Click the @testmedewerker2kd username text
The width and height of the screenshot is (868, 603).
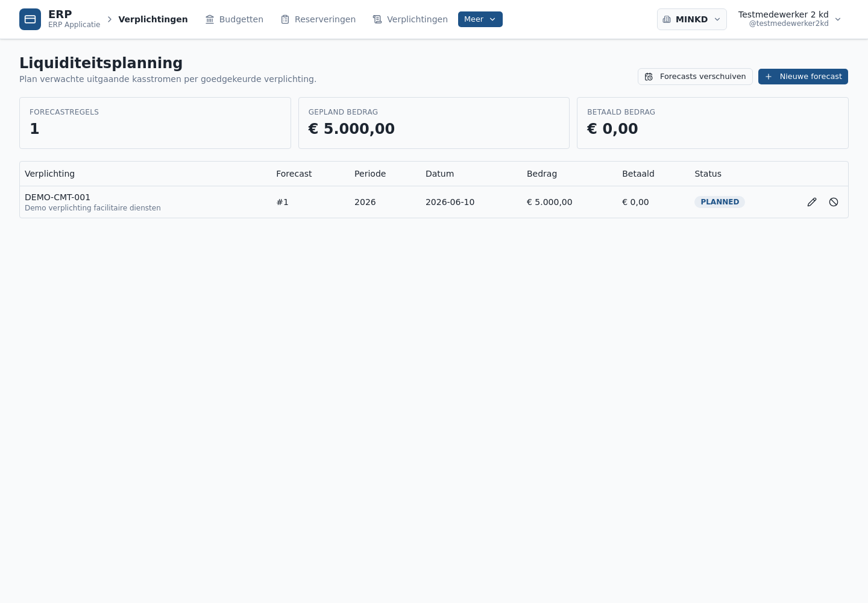click(x=788, y=24)
